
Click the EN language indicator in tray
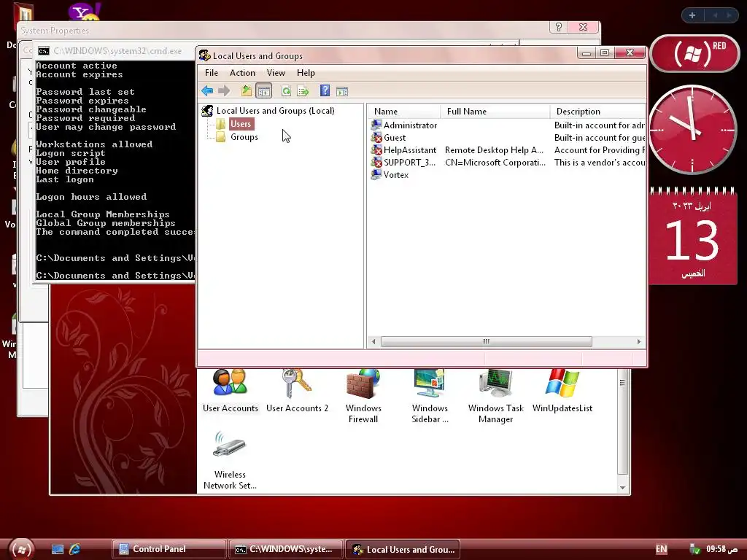661,549
